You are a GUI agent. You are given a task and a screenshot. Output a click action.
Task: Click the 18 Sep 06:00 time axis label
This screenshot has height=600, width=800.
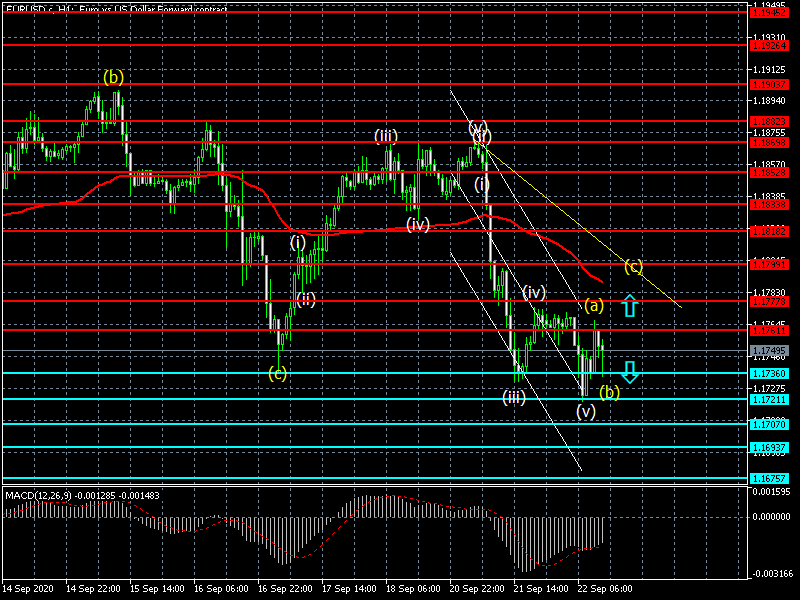point(413,588)
